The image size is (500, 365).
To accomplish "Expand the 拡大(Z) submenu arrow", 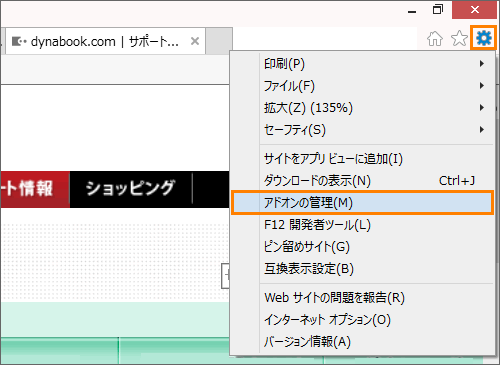I will click(x=482, y=107).
